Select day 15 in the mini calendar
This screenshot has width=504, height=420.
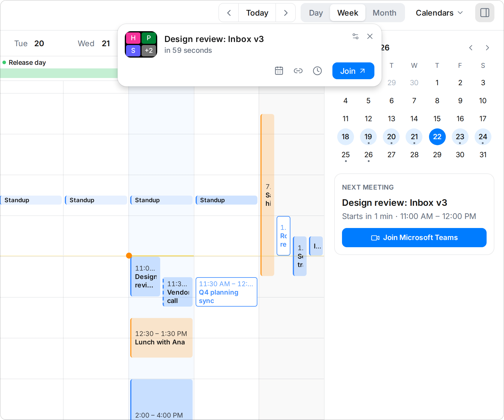click(x=437, y=119)
